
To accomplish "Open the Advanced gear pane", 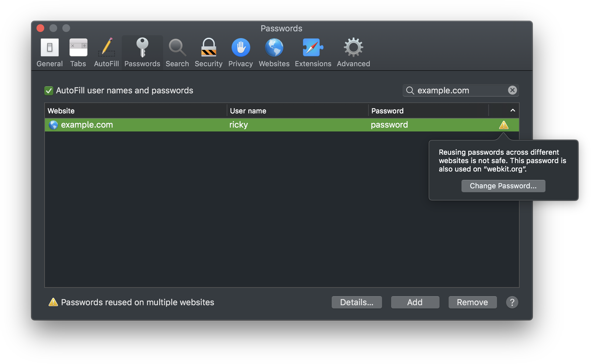I will (x=353, y=52).
